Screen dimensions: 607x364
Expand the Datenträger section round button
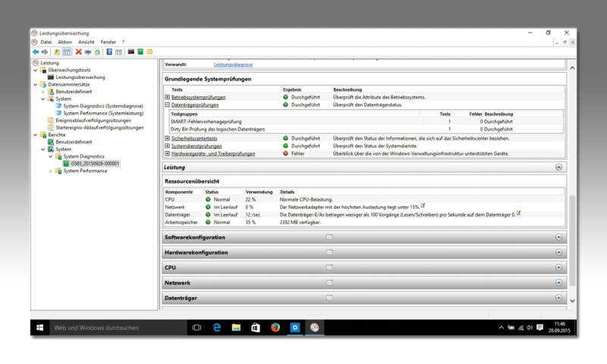(558, 298)
